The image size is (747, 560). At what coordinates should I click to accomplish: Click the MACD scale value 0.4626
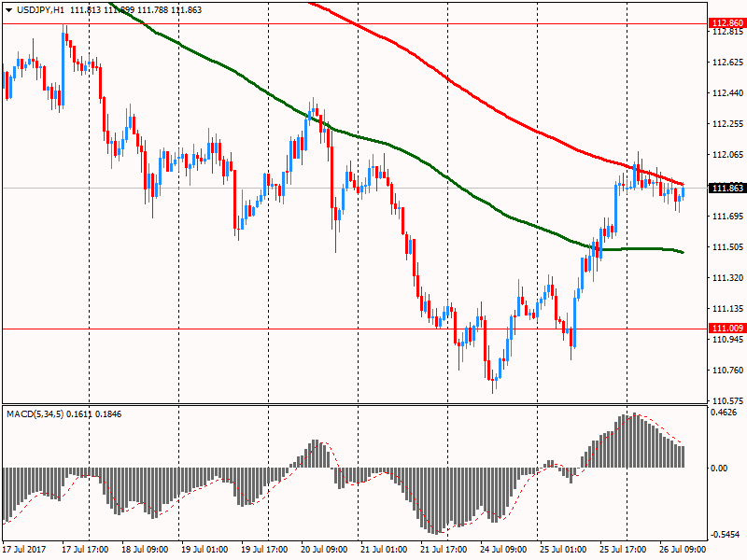pos(724,413)
